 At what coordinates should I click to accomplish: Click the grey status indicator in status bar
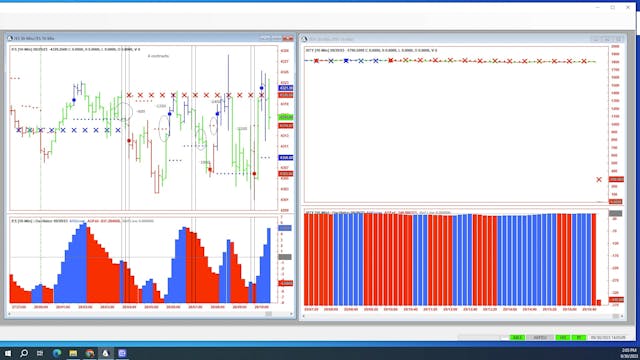pyautogui.click(x=540, y=338)
